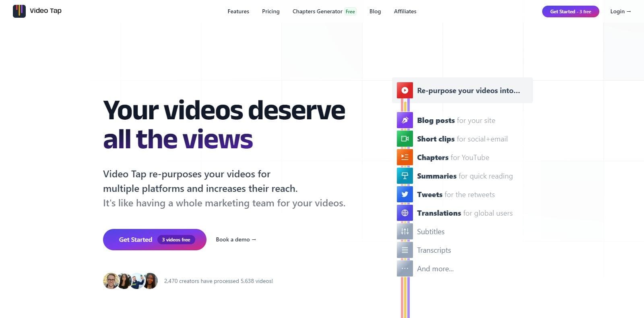Open the Features menu item
This screenshot has height=318, width=644.
pyautogui.click(x=238, y=11)
